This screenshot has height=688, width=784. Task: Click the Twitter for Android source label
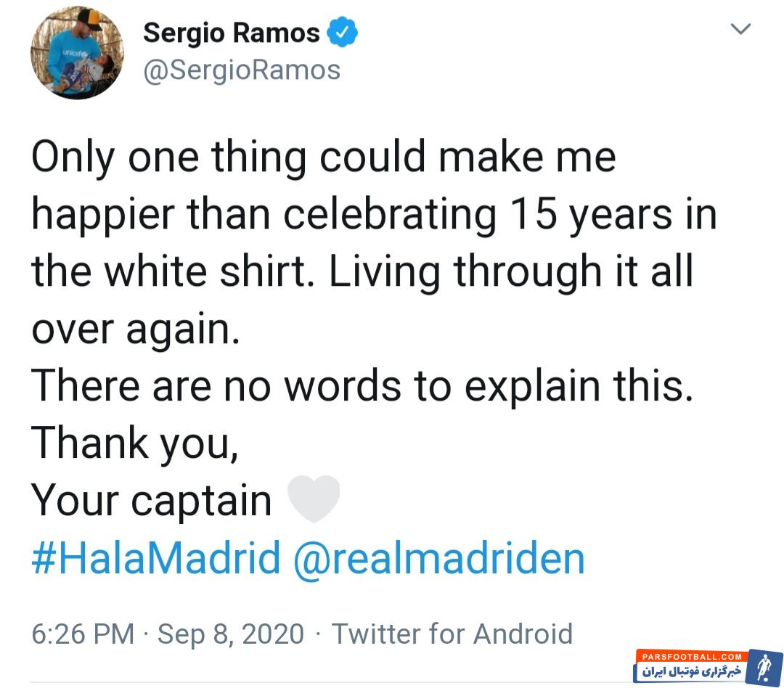[452, 634]
